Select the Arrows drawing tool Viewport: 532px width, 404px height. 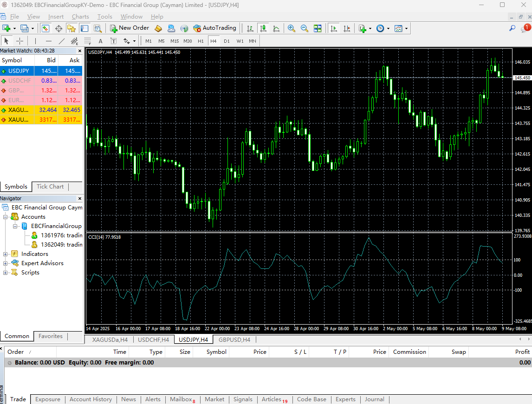click(127, 41)
